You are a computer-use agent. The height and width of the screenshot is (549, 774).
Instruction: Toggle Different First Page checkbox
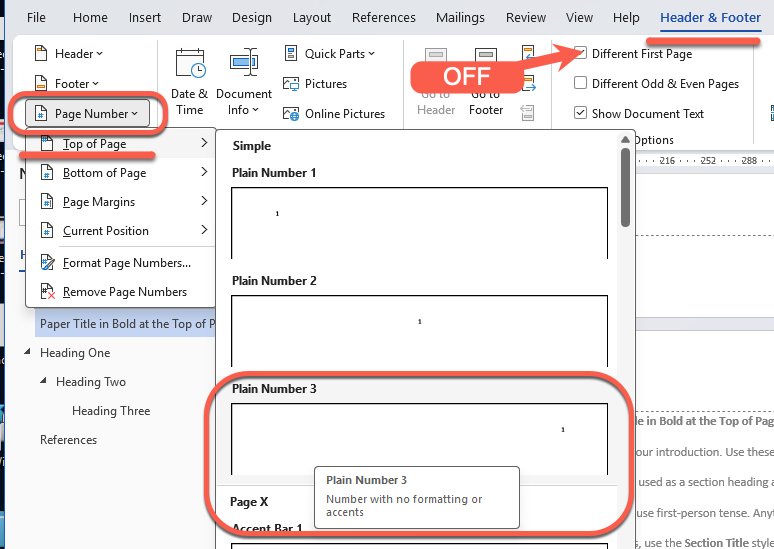pyautogui.click(x=581, y=54)
